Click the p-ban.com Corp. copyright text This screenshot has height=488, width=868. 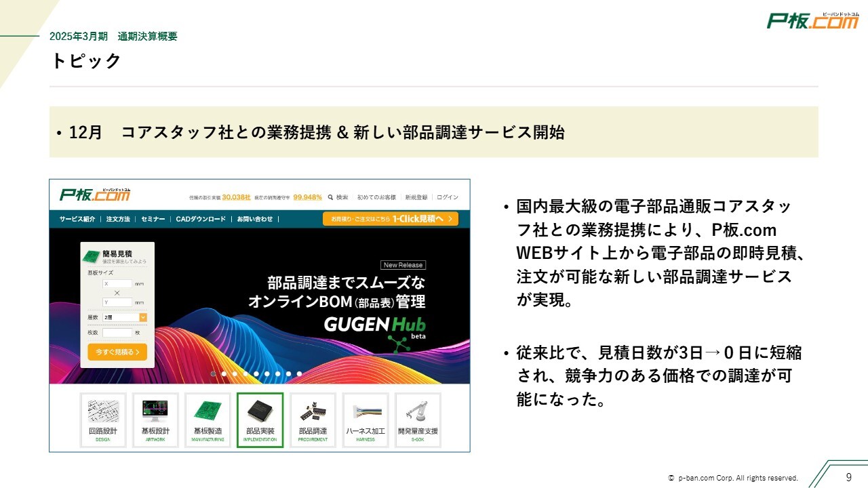(x=733, y=478)
